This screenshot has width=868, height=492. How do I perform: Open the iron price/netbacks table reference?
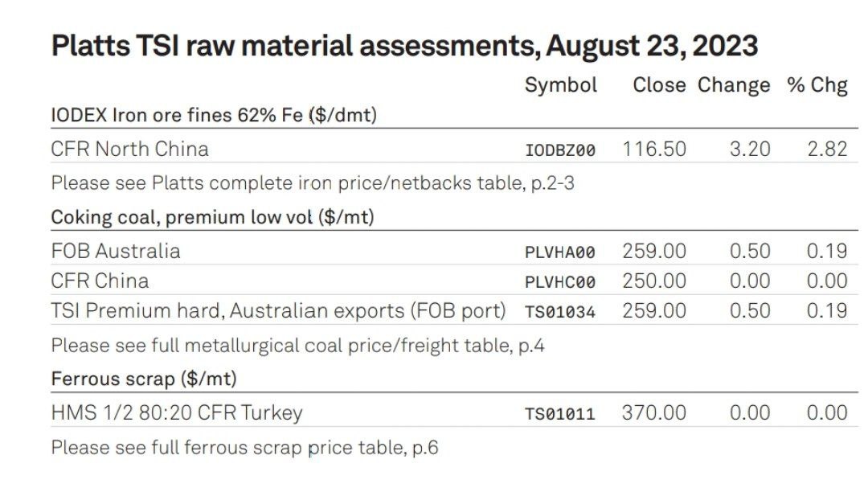click(x=313, y=182)
